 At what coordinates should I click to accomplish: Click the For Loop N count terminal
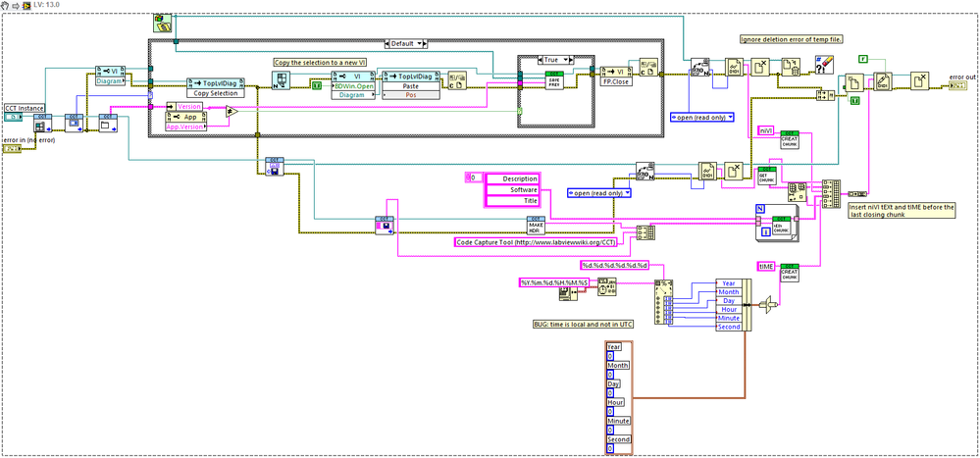click(760, 209)
